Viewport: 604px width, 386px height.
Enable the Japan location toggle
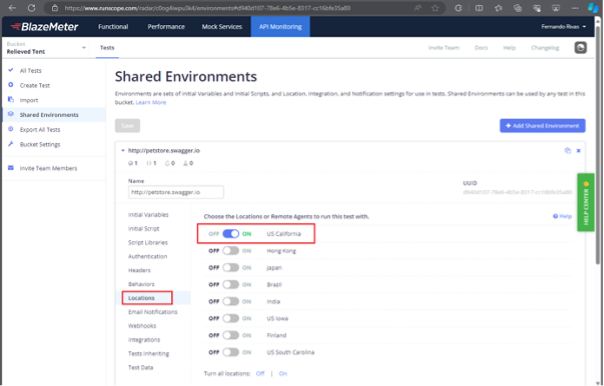pos(230,267)
